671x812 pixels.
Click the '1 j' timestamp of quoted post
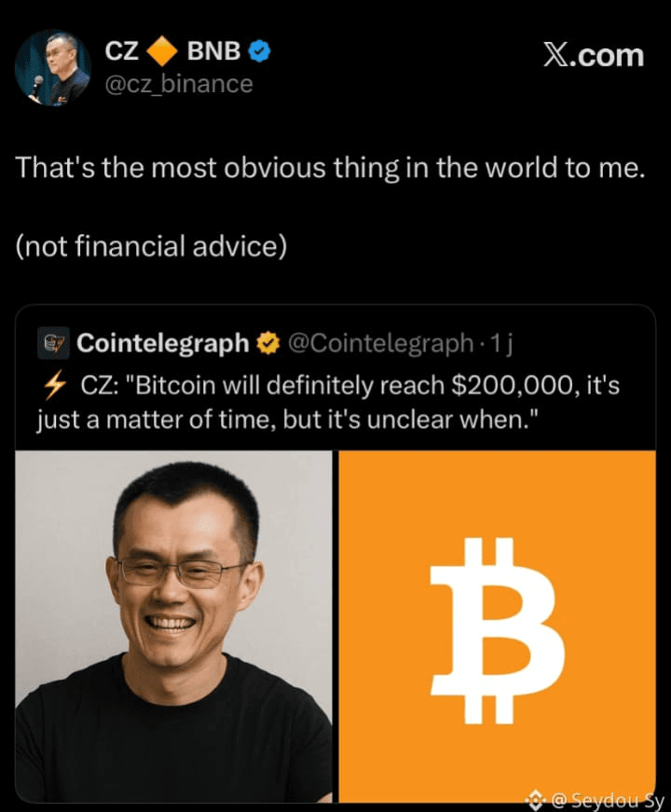click(501, 343)
